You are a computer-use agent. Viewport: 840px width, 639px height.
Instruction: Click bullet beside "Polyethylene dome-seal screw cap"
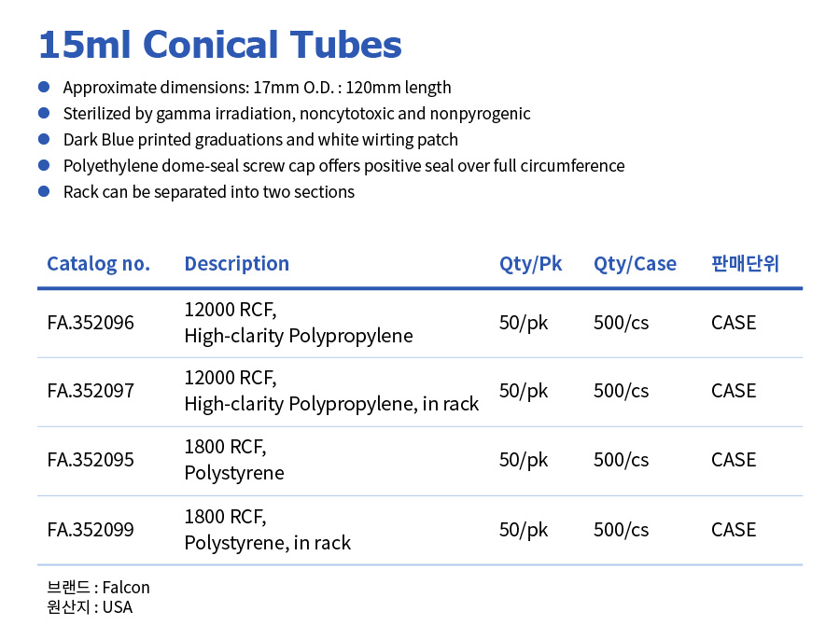coord(43,165)
